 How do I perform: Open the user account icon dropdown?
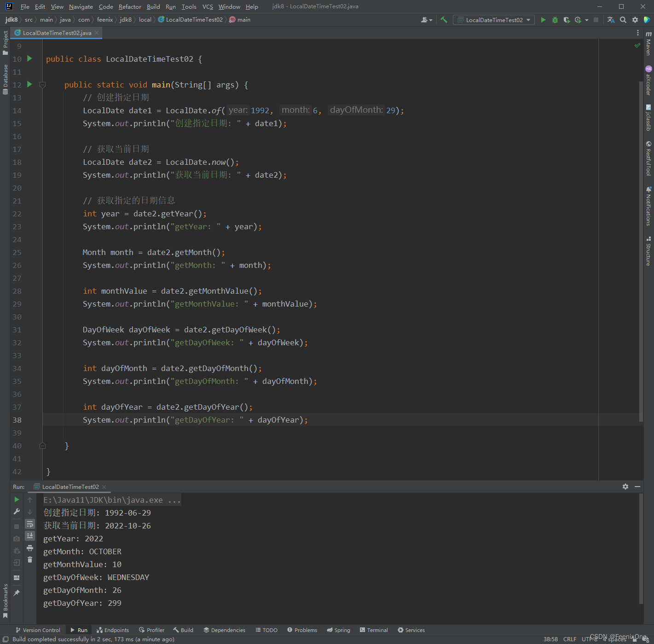[x=427, y=20]
